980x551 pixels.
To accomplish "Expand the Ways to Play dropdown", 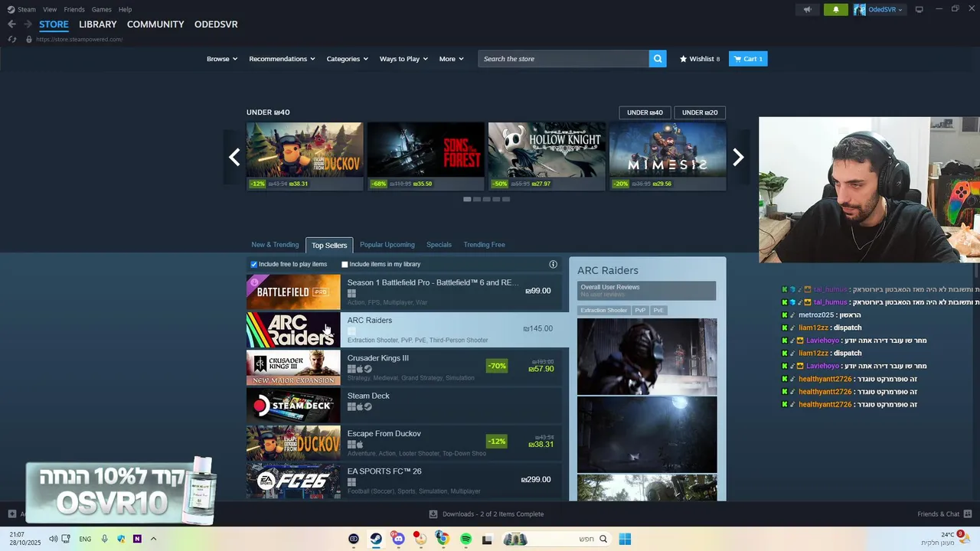I will tap(403, 59).
